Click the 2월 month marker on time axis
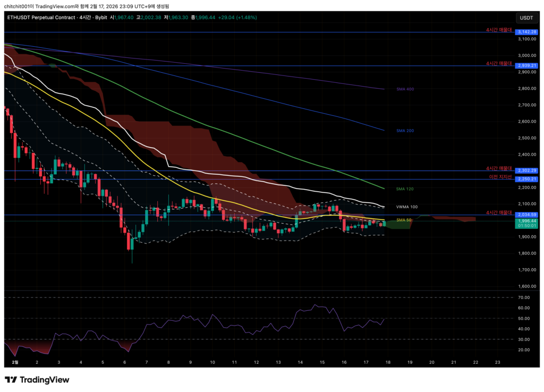This screenshot has height=392, width=544. [x=15, y=362]
